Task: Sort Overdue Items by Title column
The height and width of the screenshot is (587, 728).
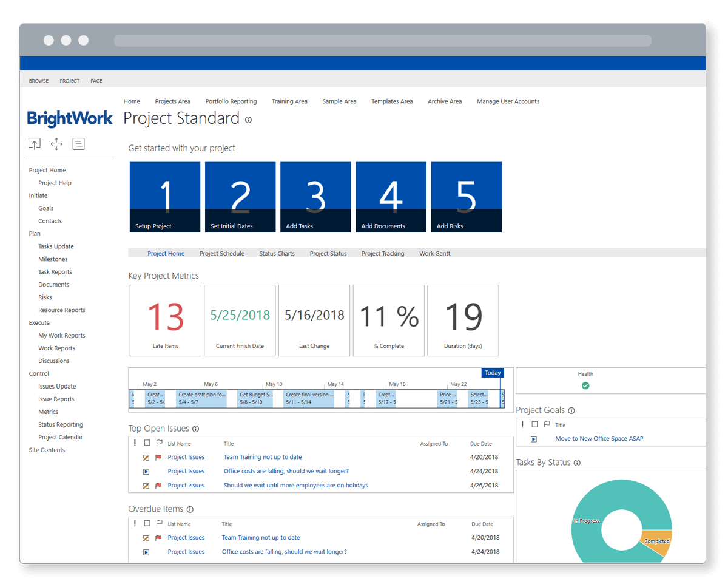Action: [227, 524]
